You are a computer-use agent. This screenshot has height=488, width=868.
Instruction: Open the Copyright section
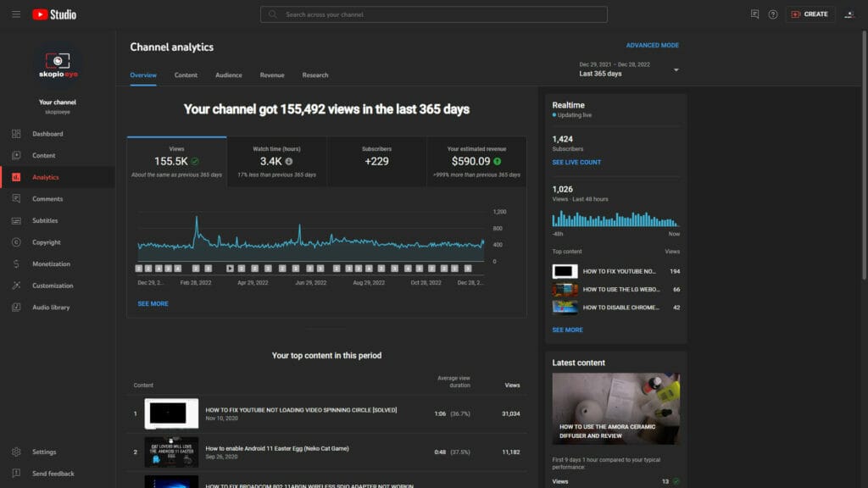coord(47,241)
